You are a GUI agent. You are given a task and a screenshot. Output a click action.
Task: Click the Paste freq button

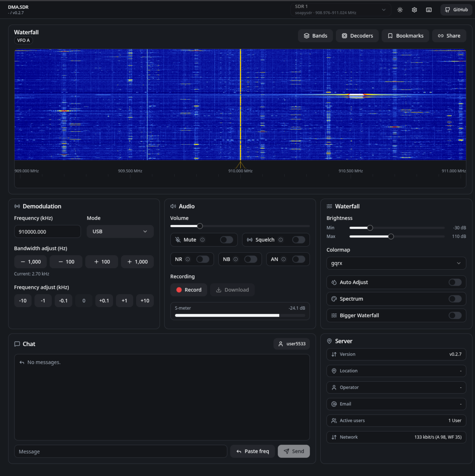pyautogui.click(x=252, y=451)
